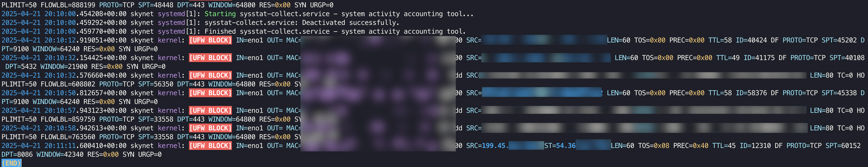Viewport: 868px width, 167px height.
Task: Click the (END) pager marker
Action: [x=11, y=163]
